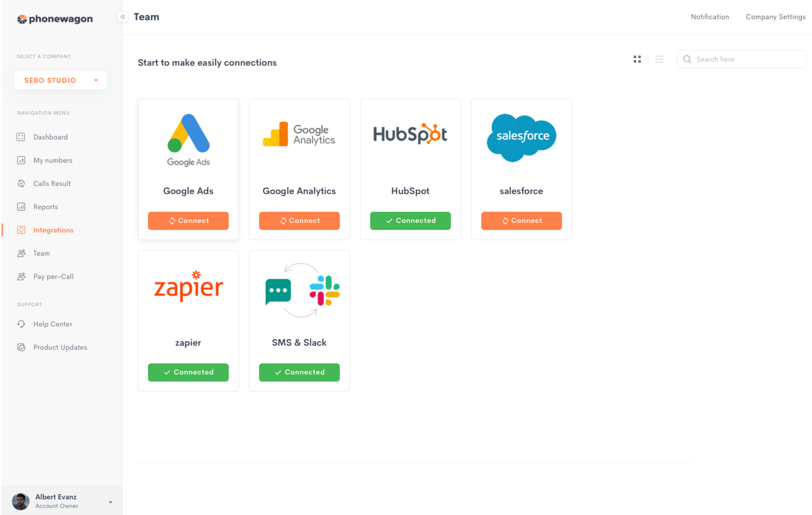The height and width of the screenshot is (515, 812).
Task: Click the Dashboard icon in sidebar
Action: click(21, 137)
